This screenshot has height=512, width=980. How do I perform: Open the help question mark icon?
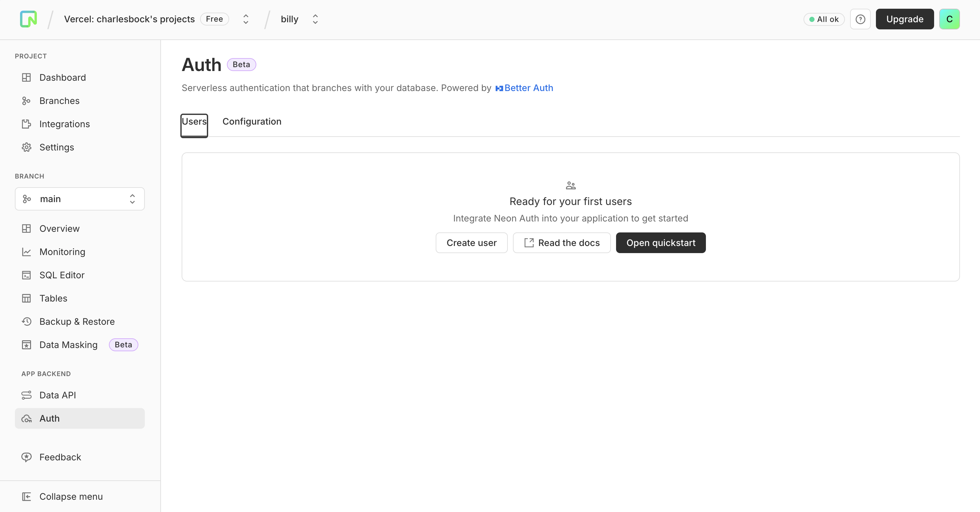[860, 19]
